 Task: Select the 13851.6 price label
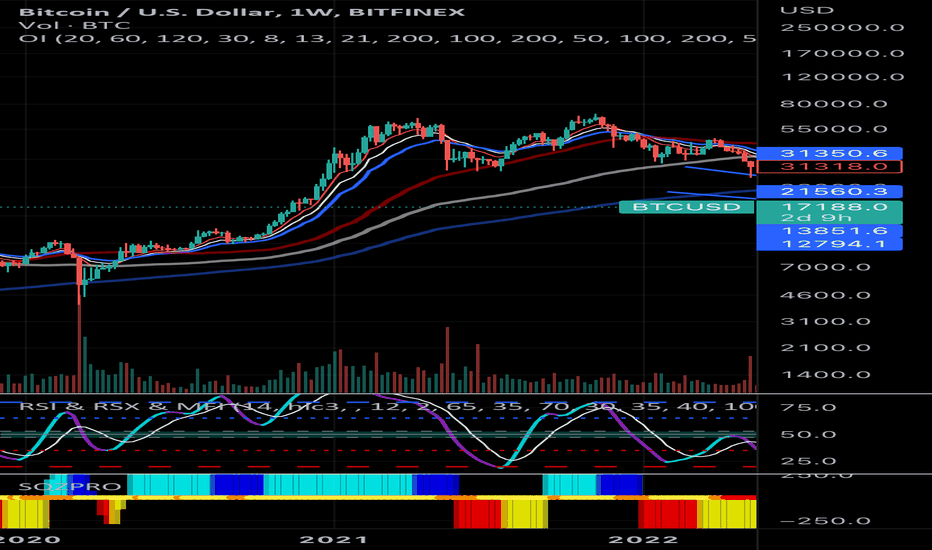[x=829, y=231]
